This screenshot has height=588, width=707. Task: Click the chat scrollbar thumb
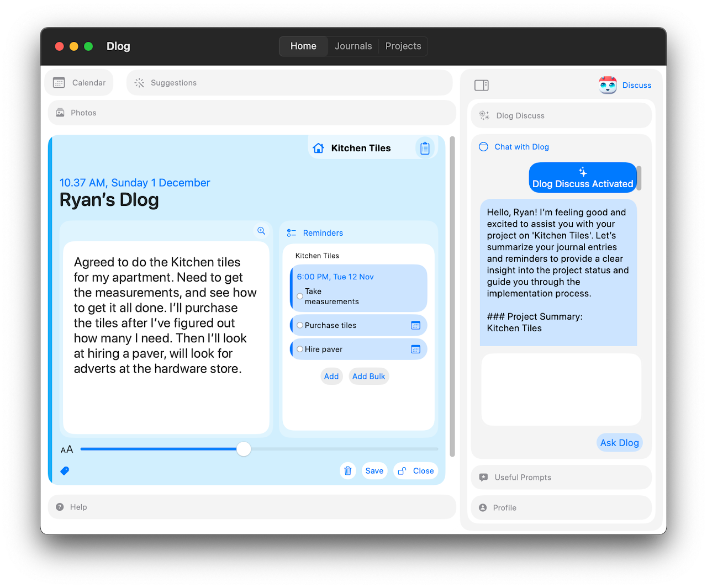639,178
